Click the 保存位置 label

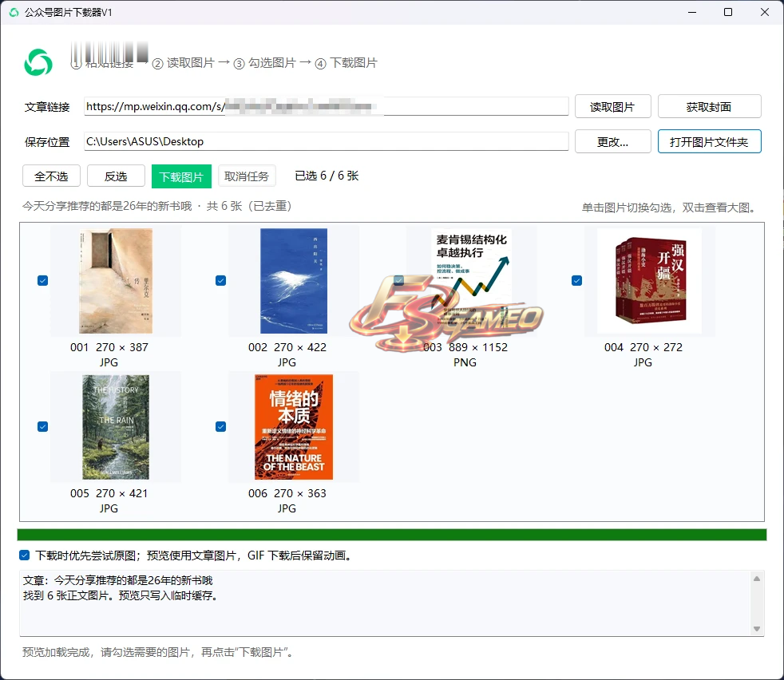tap(47, 142)
